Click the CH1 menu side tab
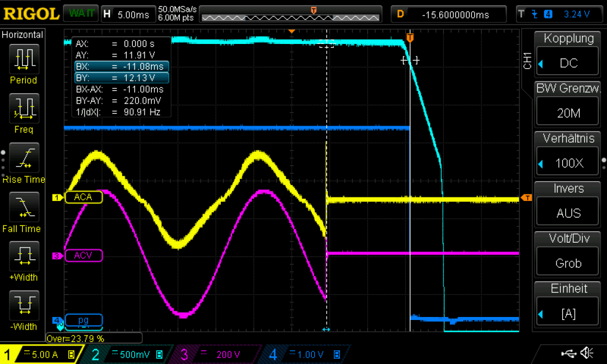Viewport: 607px width, 364px height. coord(527,61)
